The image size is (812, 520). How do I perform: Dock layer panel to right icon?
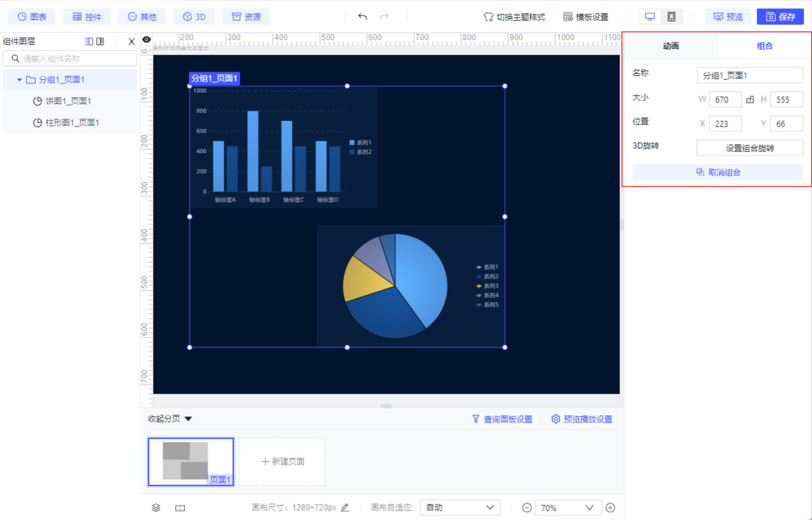point(100,41)
